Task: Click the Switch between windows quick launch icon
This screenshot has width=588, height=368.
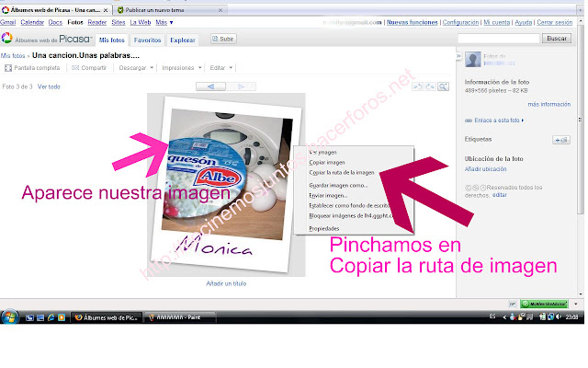Action: (40, 317)
